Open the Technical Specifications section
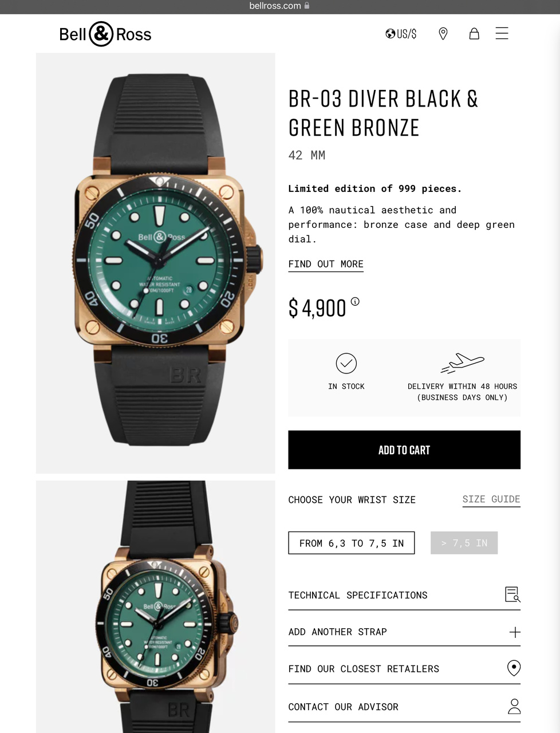The height and width of the screenshot is (733, 560). (x=404, y=595)
